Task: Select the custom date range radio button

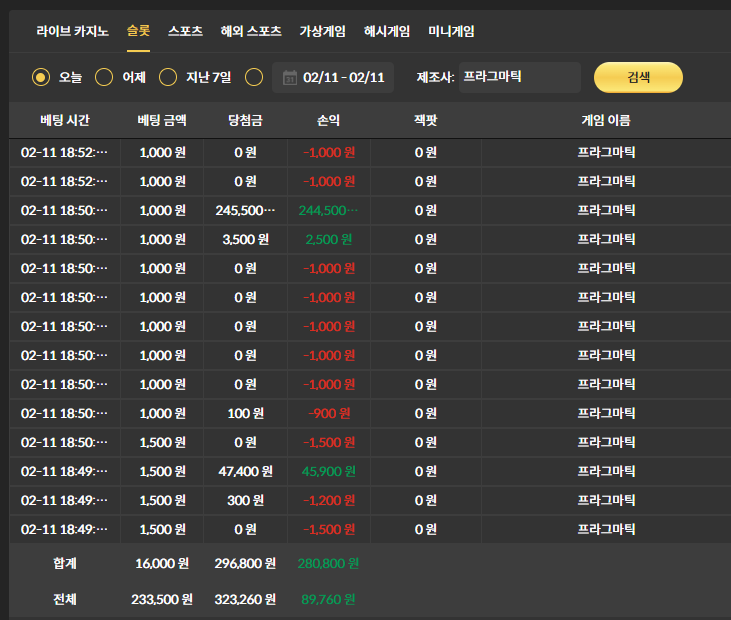Action: 254,77
